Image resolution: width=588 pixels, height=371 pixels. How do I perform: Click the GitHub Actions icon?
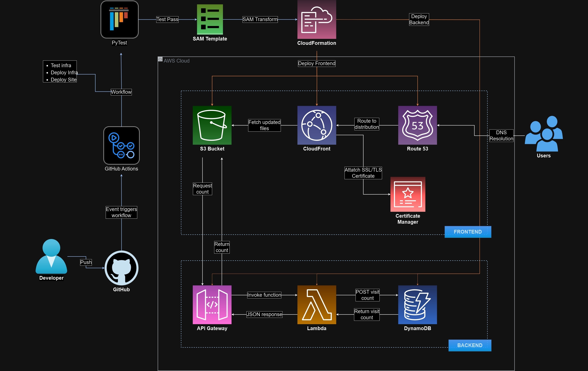121,145
